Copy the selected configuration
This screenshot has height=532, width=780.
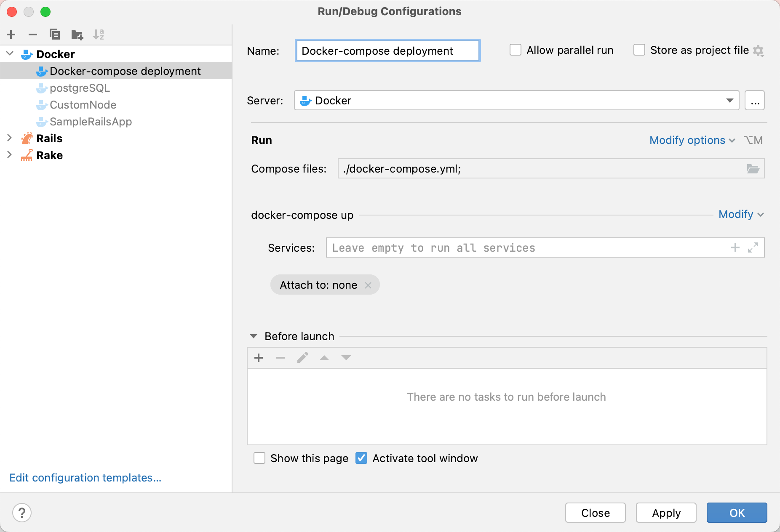click(x=55, y=35)
